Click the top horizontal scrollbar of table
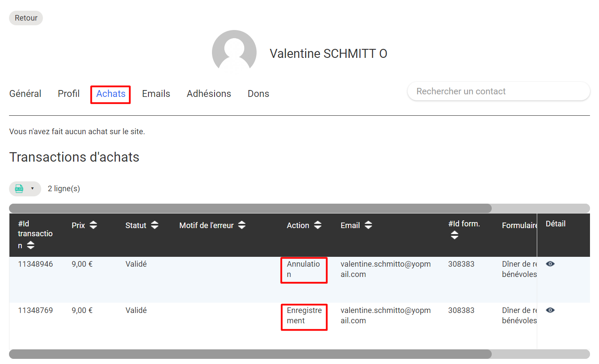 tap(250, 208)
